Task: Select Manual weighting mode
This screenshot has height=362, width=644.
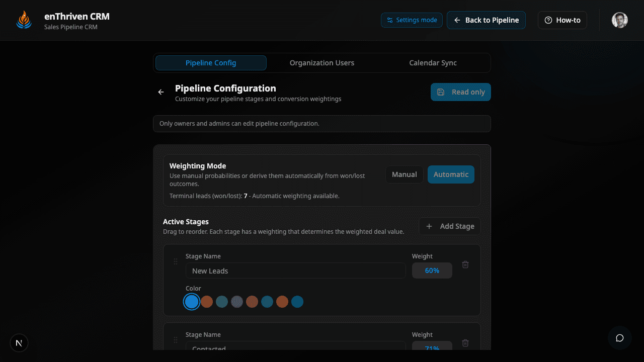Action: [x=404, y=174]
